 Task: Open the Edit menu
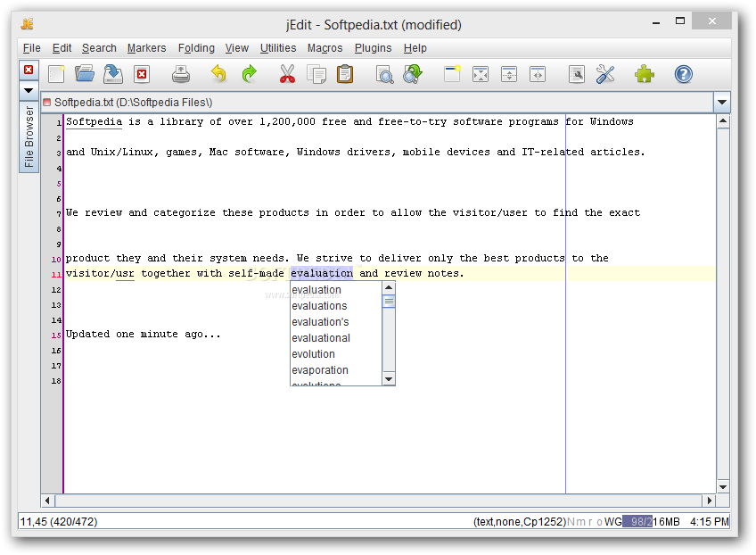[x=62, y=48]
